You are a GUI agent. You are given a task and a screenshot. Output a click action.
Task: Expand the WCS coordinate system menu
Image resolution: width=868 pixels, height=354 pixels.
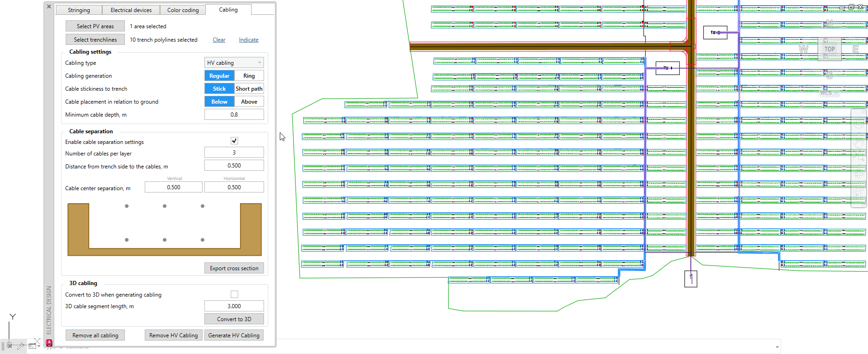point(836,93)
